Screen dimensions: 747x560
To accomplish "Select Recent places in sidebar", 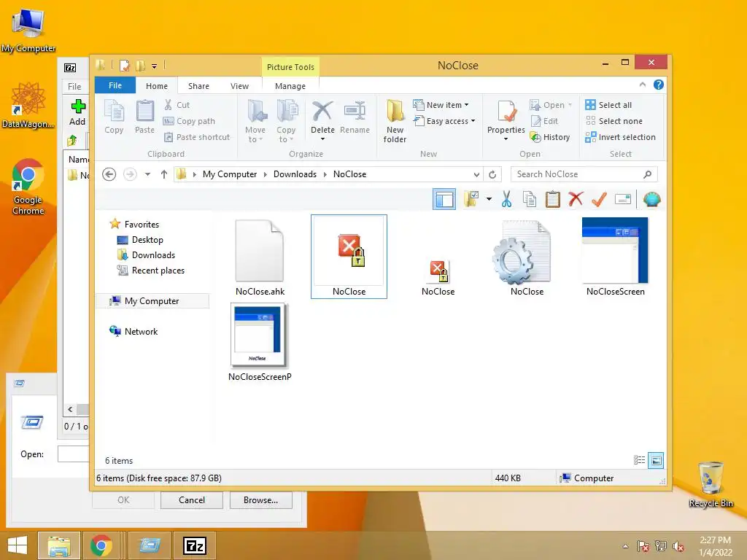I will tap(151, 270).
